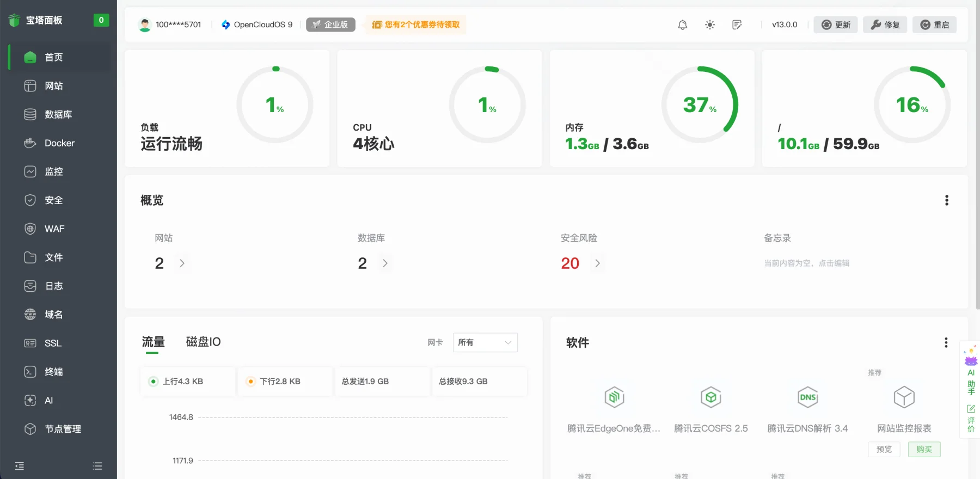980x479 pixels.
Task: Click the 修复 repair button
Action: pos(885,24)
